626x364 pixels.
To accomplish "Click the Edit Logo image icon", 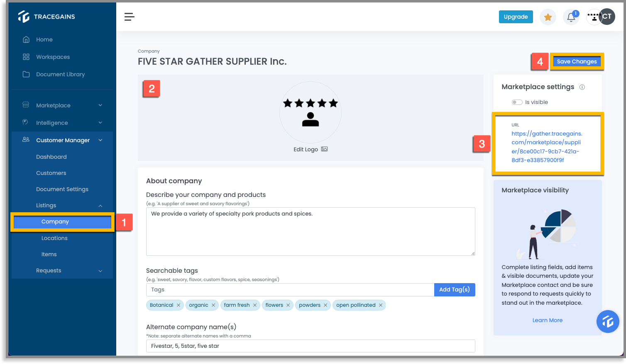I will (x=323, y=149).
